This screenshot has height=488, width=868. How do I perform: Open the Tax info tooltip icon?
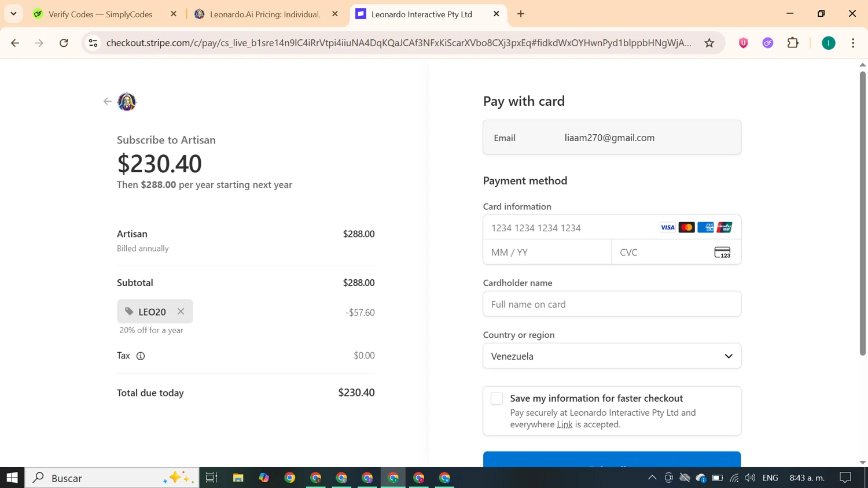141,356
